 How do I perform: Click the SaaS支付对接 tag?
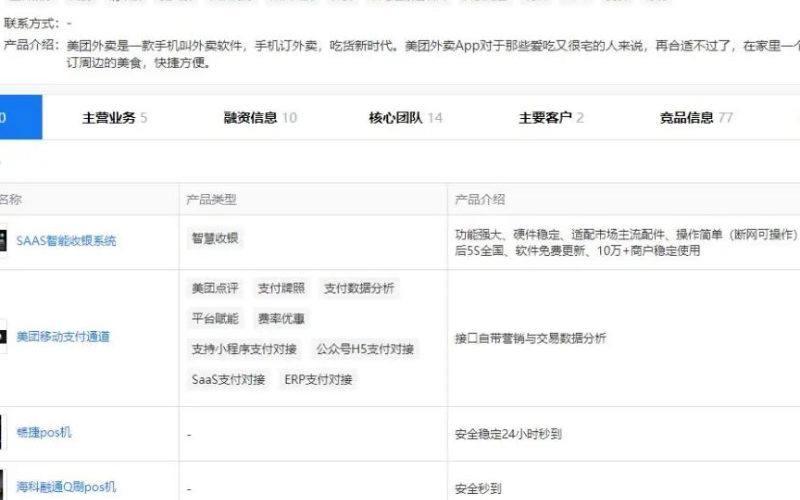click(228, 380)
